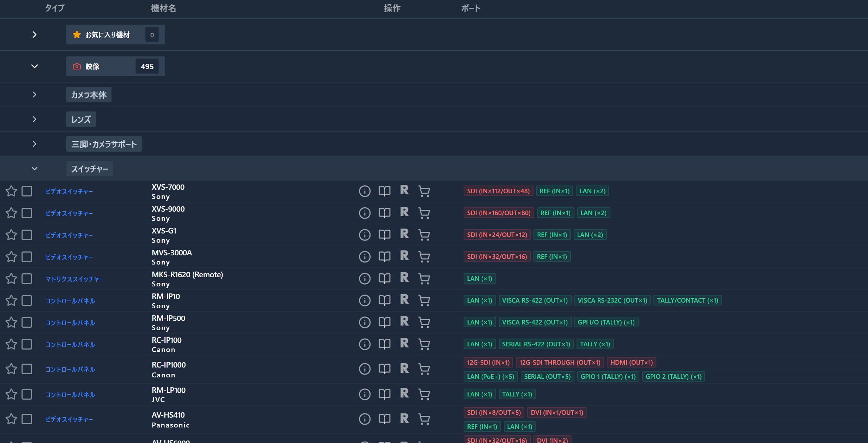Click the 映像 495 category button
Screen dimensions: 868x443
tap(115, 66)
